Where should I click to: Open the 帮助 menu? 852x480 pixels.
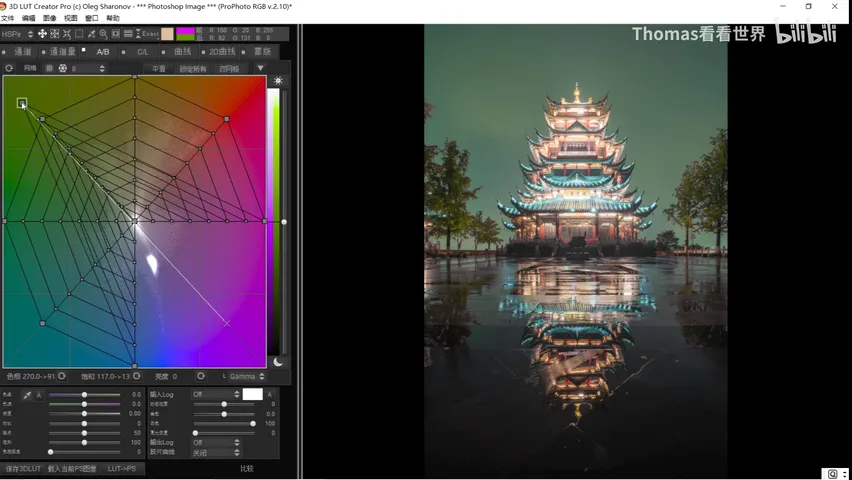click(x=112, y=18)
